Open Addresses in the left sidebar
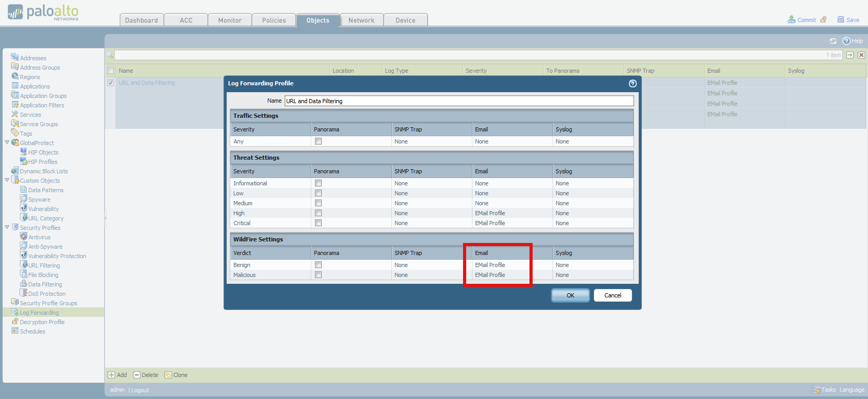The image size is (868, 399). tap(33, 58)
